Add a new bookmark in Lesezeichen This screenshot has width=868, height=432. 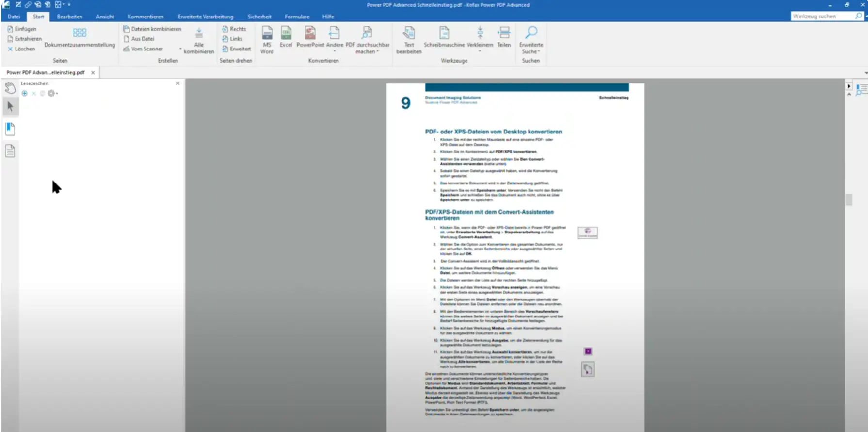click(25, 94)
